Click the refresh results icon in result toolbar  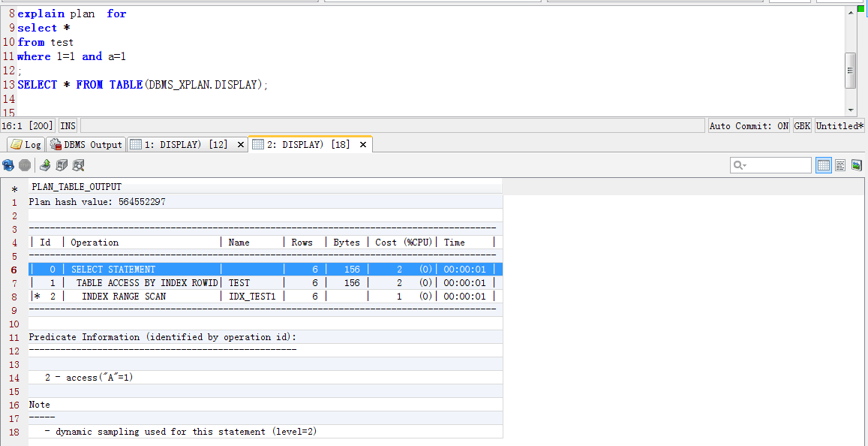coord(8,165)
